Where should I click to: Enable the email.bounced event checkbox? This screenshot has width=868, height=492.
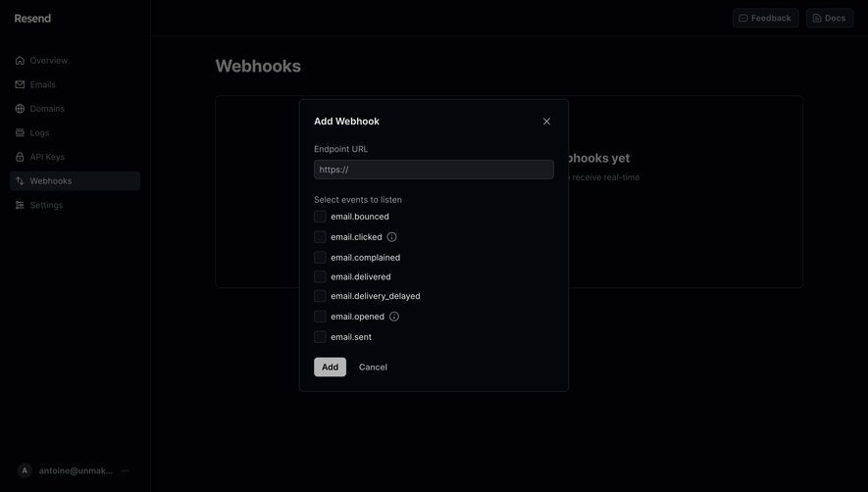[320, 217]
